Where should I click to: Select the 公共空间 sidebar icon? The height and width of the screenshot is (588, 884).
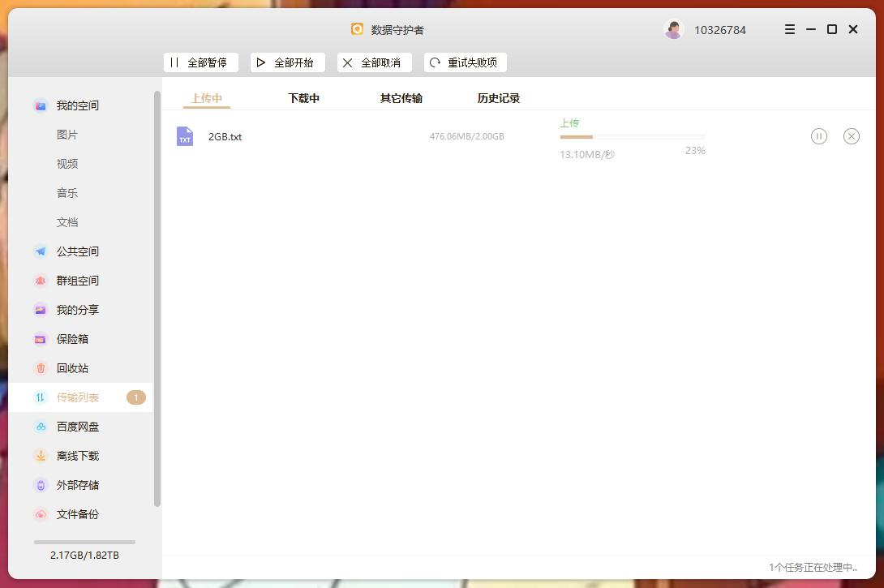click(x=77, y=251)
